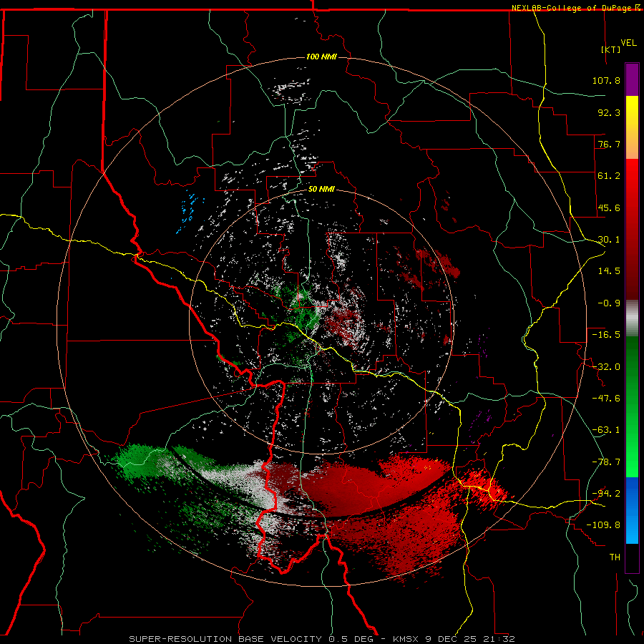Select the -94.2 velocity scale value

click(x=606, y=494)
